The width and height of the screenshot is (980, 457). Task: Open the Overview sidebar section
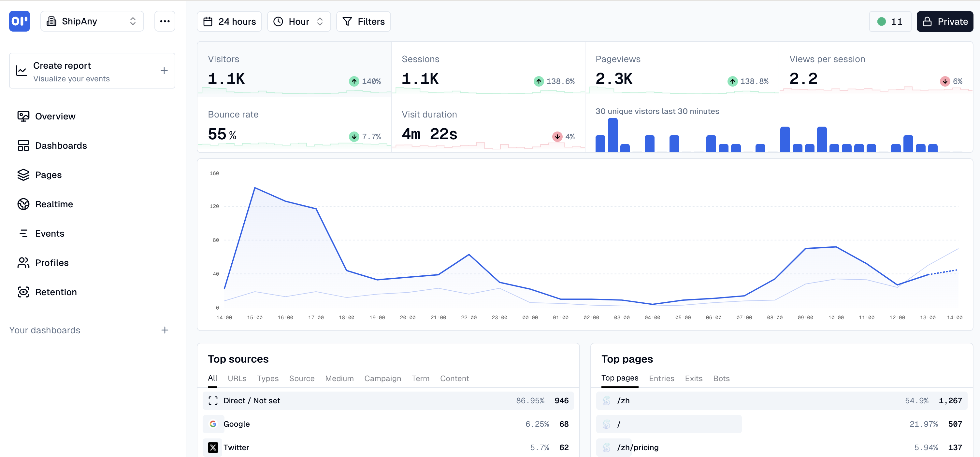pyautogui.click(x=55, y=116)
